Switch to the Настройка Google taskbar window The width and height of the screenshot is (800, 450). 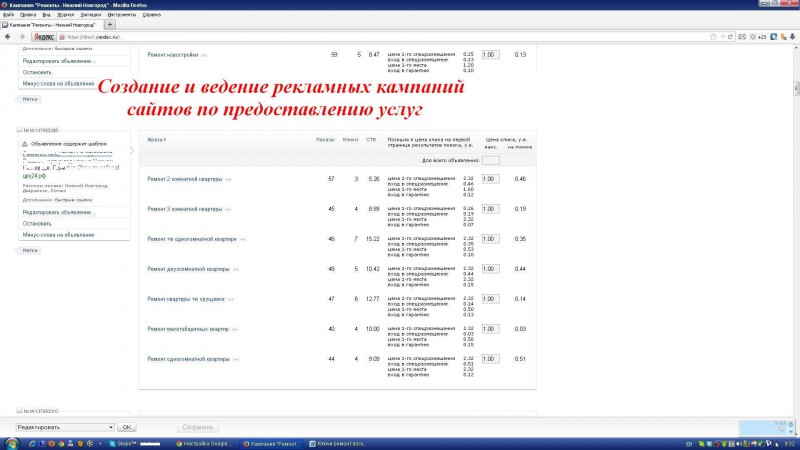pos(204,444)
